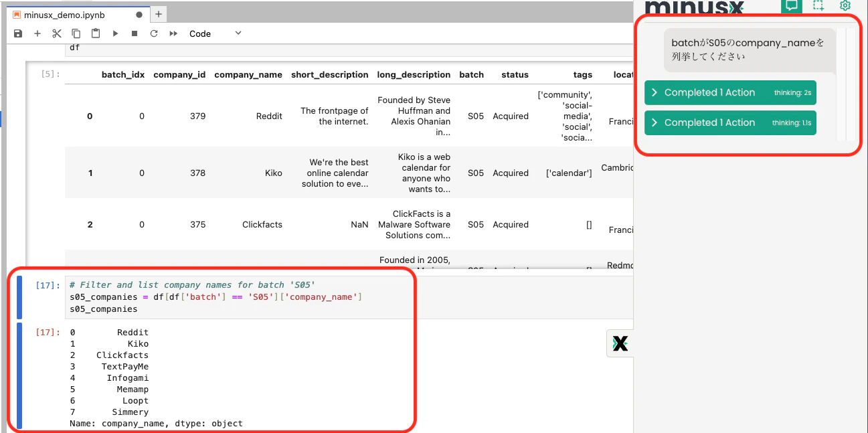Click the company_name column header

click(248, 75)
